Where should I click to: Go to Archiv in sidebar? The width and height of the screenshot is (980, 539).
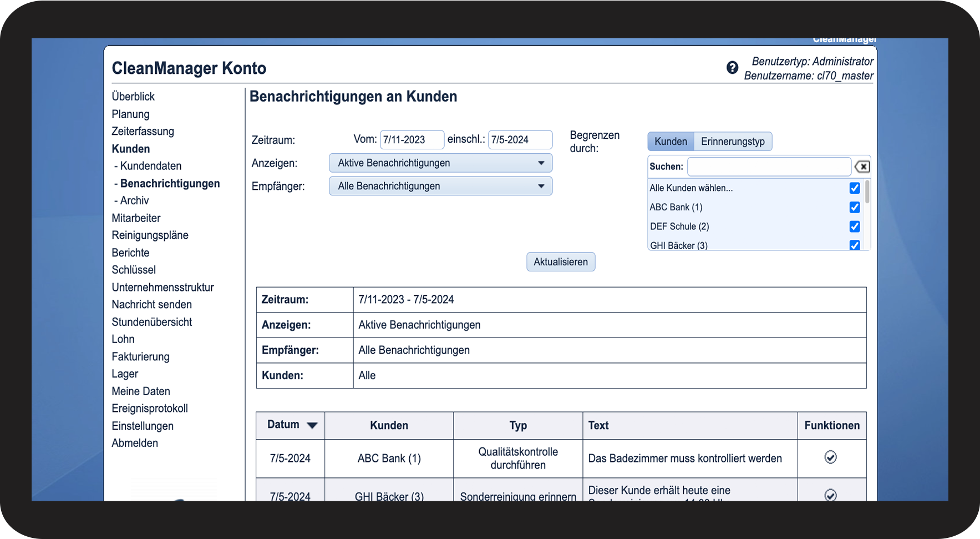pos(134,200)
